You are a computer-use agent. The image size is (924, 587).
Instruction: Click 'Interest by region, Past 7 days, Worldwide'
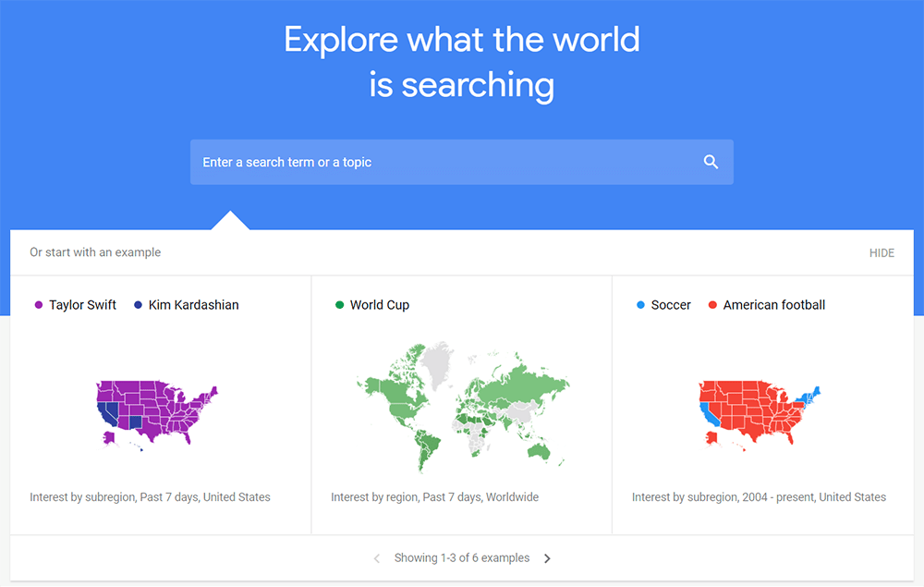[x=434, y=496]
